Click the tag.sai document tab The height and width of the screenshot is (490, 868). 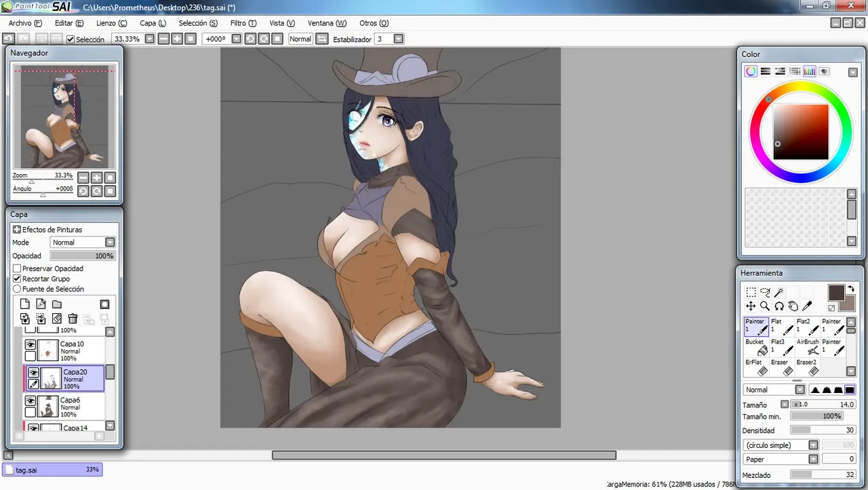[52, 469]
